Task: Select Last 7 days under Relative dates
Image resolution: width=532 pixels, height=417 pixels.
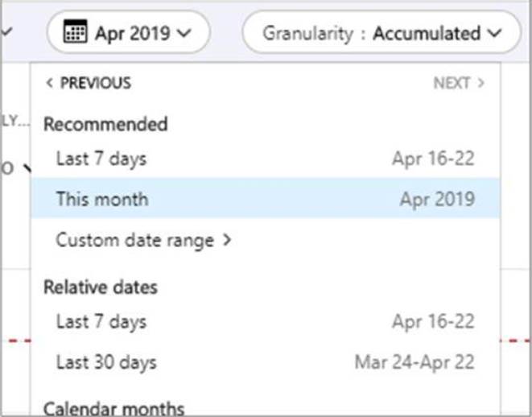Action: (x=101, y=322)
